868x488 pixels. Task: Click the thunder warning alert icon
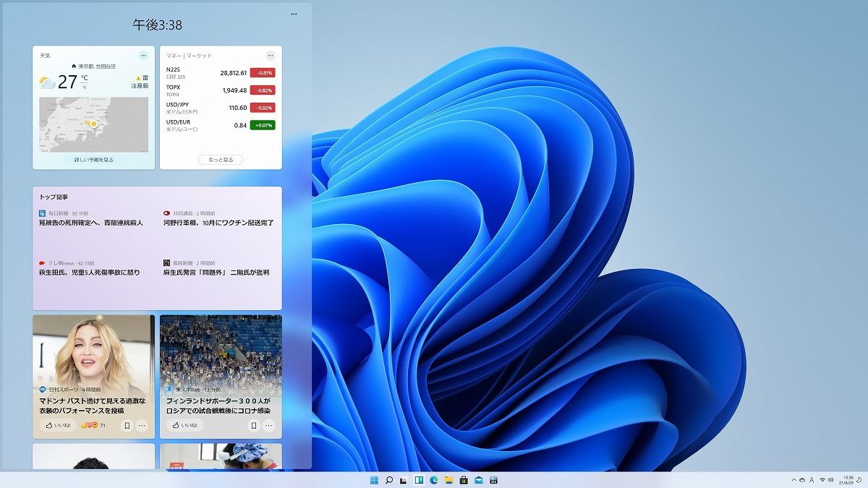[138, 78]
